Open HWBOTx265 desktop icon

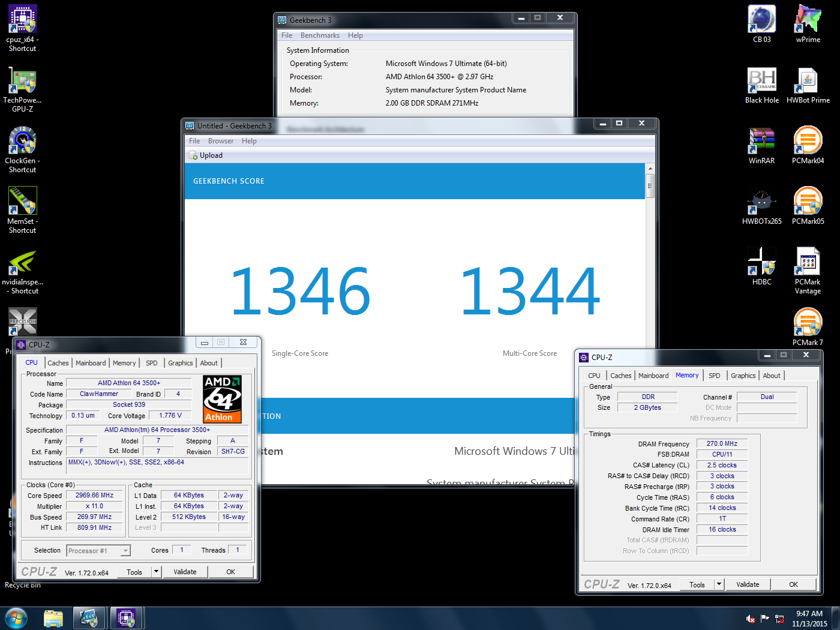762,206
